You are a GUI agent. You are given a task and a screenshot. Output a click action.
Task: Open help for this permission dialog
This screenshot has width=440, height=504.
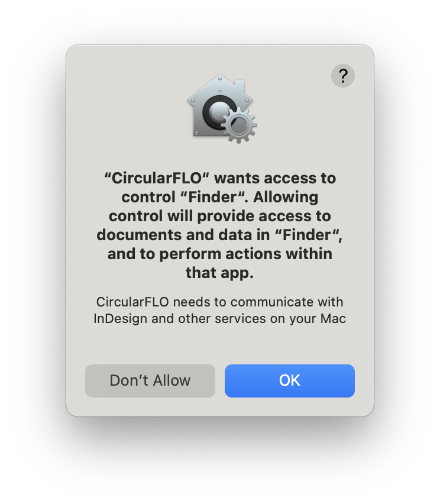[342, 76]
